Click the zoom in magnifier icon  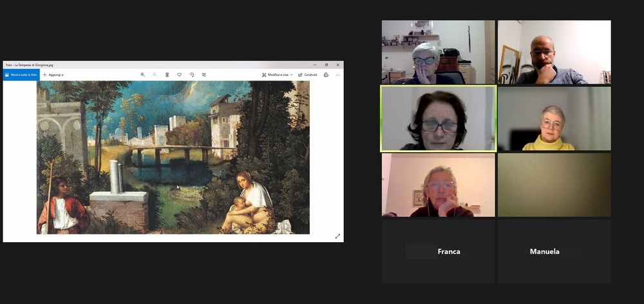(142, 75)
